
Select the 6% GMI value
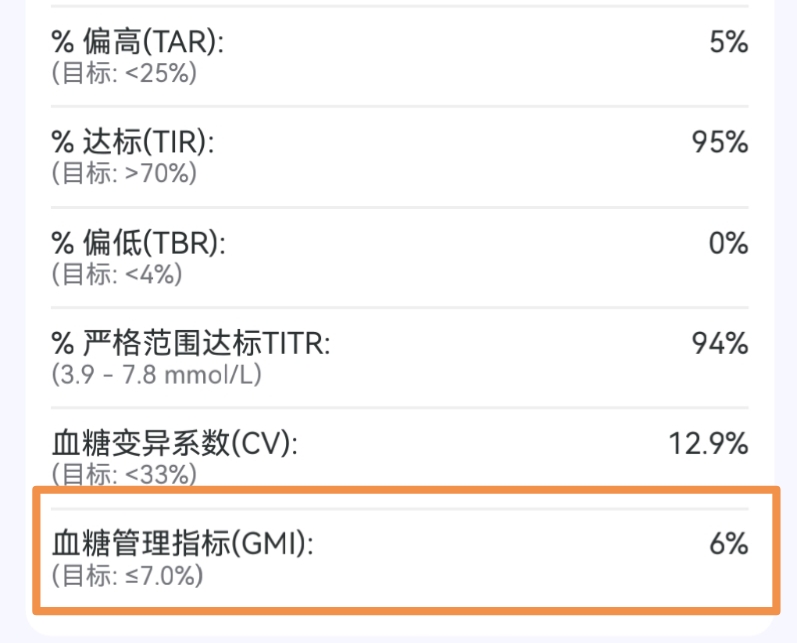(728, 544)
